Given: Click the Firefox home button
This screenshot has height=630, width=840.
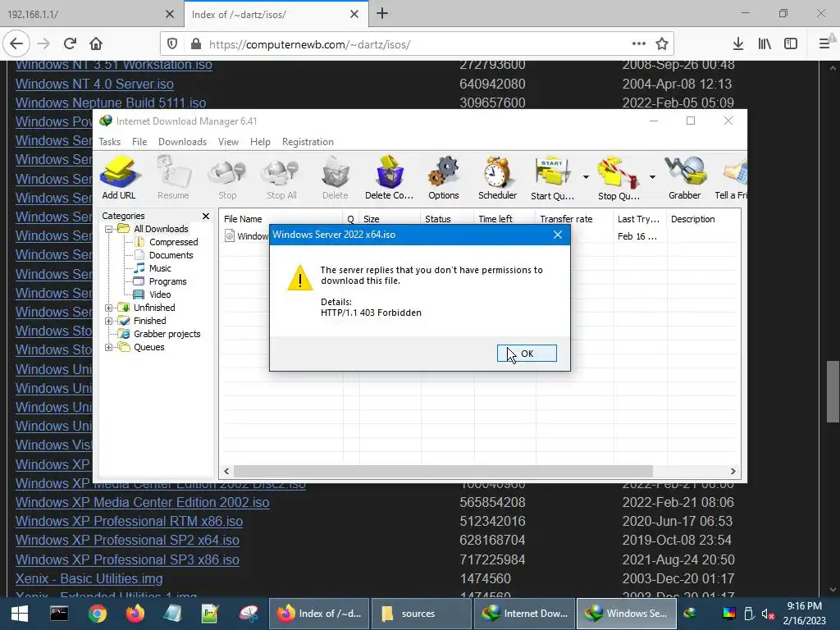Looking at the screenshot, I should [x=96, y=44].
